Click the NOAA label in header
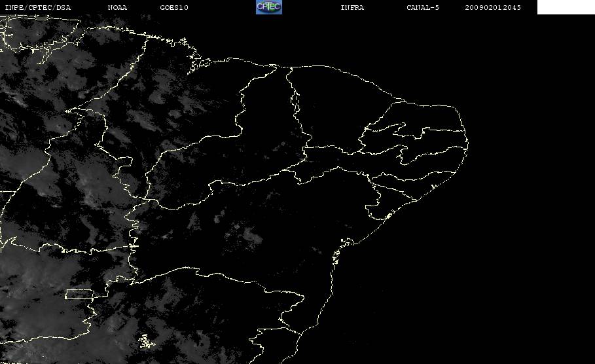The height and width of the screenshot is (364, 595). coord(118,7)
